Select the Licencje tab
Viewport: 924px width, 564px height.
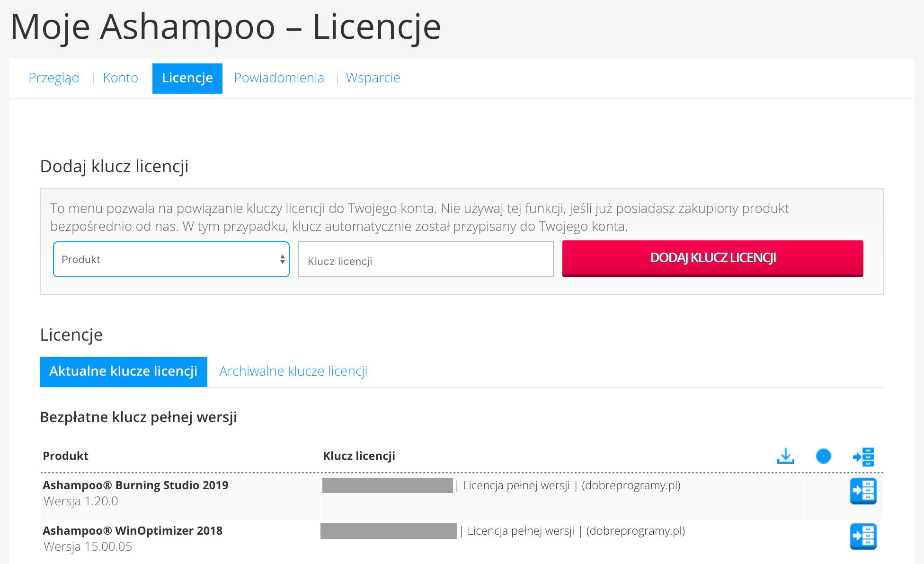[x=187, y=78]
